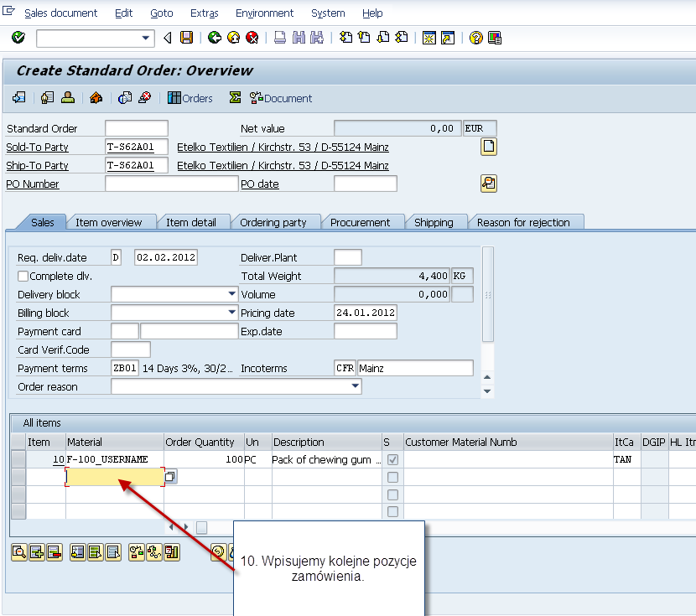Click the Order Quantity column header
Image resolution: width=696 pixels, height=616 pixels.
point(204,442)
